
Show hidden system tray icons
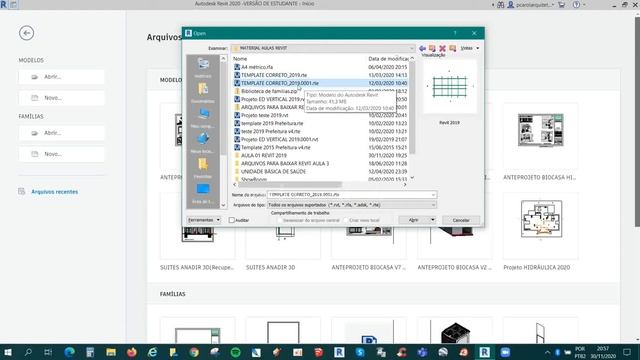click(x=547, y=352)
